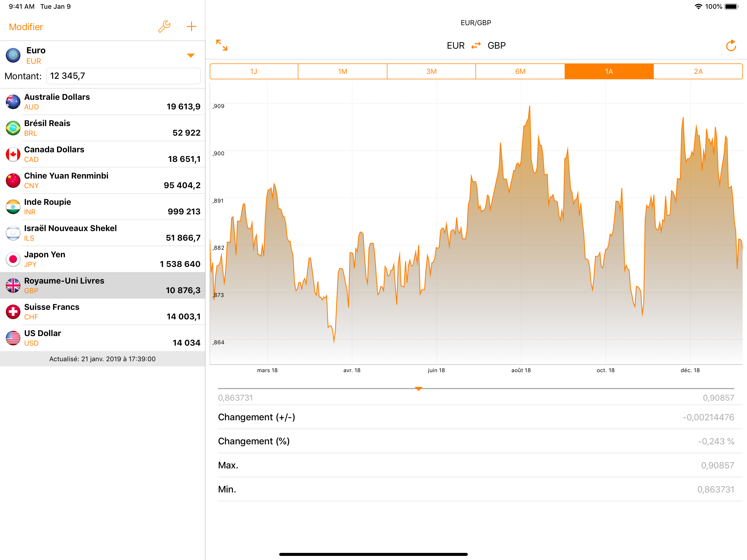Viewport: 747px width, 560px height.
Task: Select the 2A time range
Action: pyautogui.click(x=698, y=71)
